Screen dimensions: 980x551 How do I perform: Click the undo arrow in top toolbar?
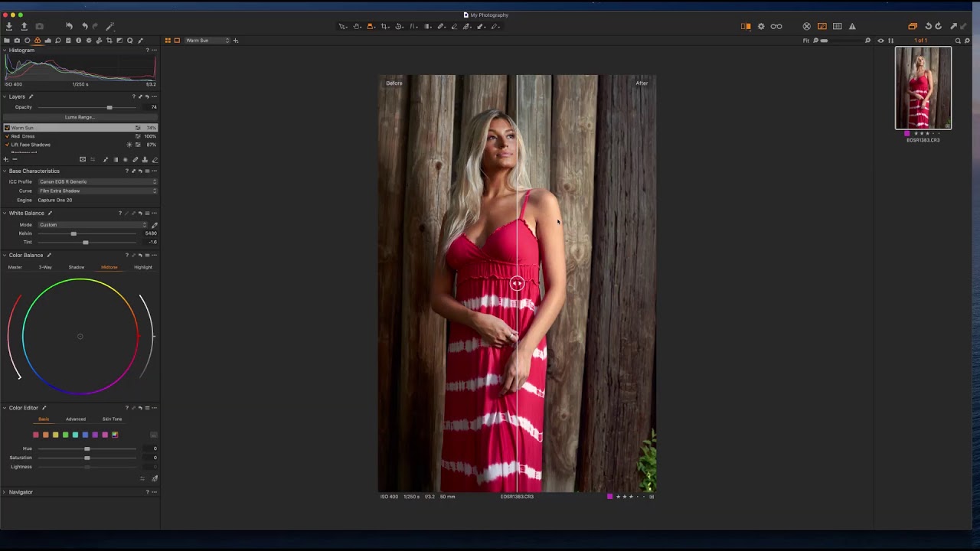85,26
